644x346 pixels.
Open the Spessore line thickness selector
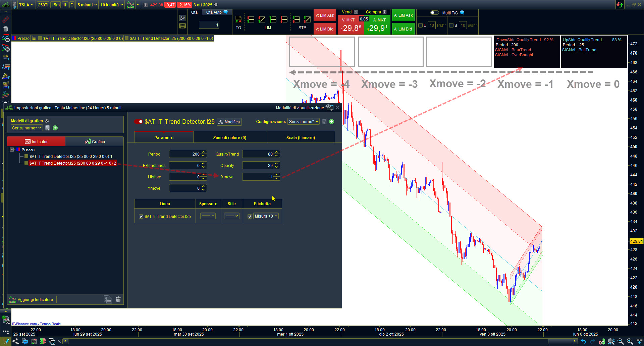(208, 216)
